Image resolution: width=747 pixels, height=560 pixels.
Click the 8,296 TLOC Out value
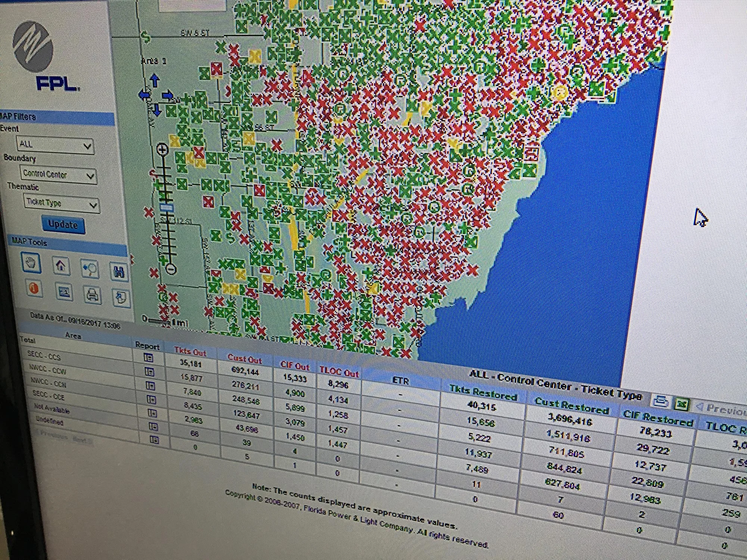point(338,385)
